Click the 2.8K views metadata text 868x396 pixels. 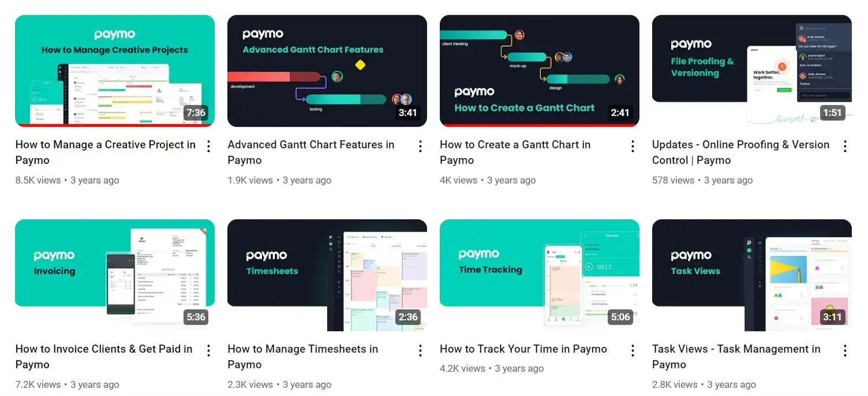coord(675,384)
